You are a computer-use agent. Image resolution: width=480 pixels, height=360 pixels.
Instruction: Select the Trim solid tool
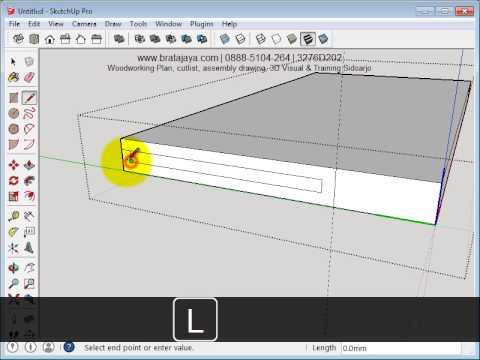(186, 39)
